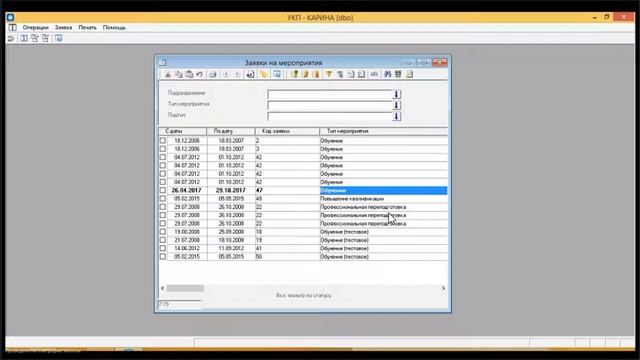Click the blue window icon in the dialog toolbar
This screenshot has height=360, width=640.
(277, 74)
